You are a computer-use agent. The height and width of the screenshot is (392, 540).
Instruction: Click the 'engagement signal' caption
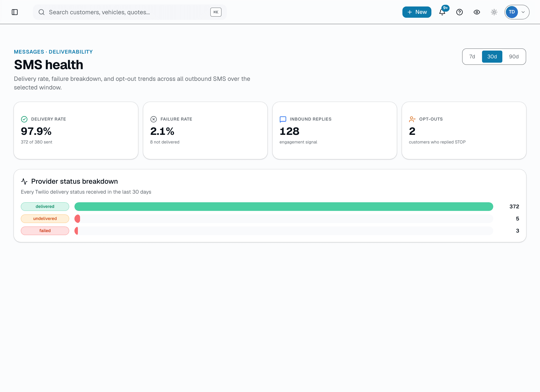pos(298,142)
